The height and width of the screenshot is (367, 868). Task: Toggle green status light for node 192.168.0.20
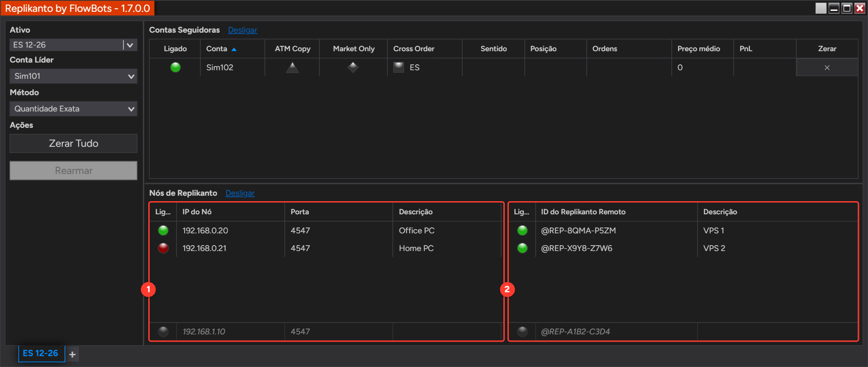pos(163,231)
